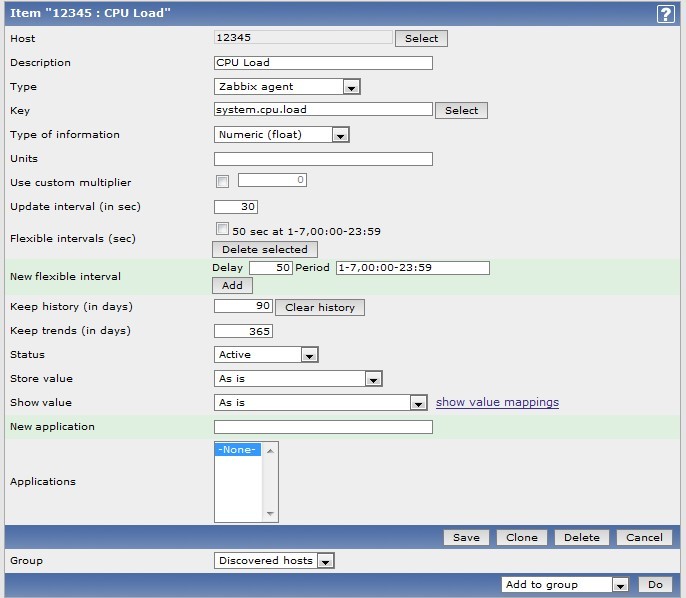
Task: Open the Group dropdown showing Discovered hosts
Action: (274, 561)
